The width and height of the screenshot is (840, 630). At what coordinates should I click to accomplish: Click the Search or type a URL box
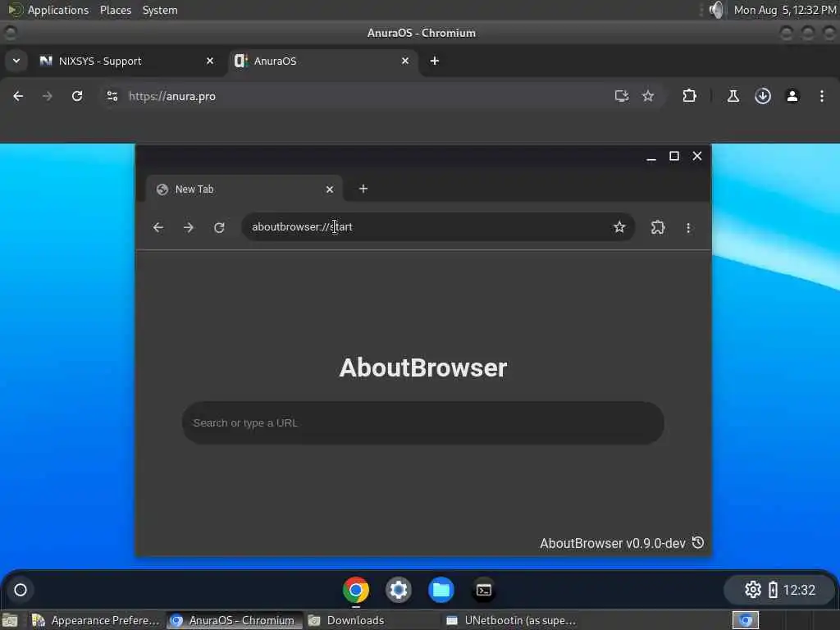(x=423, y=423)
